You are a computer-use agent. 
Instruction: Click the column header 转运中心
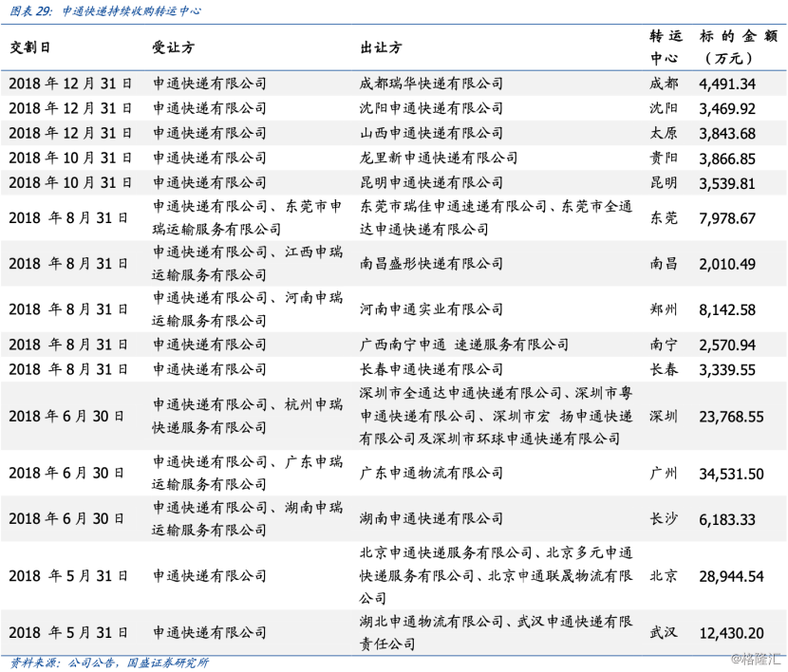click(x=666, y=47)
